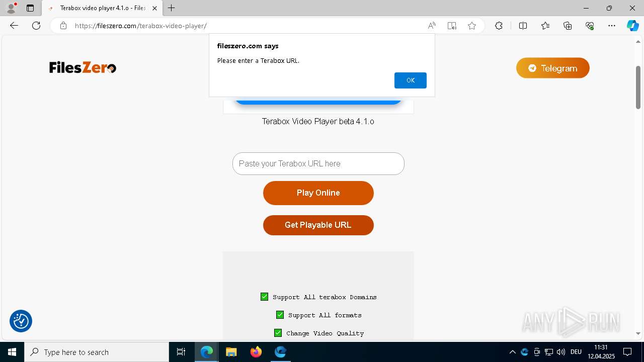
Task: View site information padlock icon
Action: pos(63,26)
